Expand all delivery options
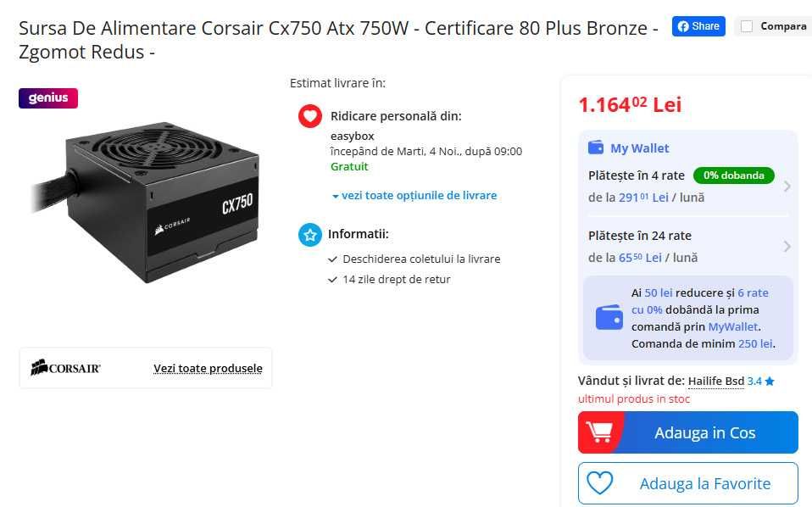This screenshot has height=507, width=812. click(x=414, y=195)
